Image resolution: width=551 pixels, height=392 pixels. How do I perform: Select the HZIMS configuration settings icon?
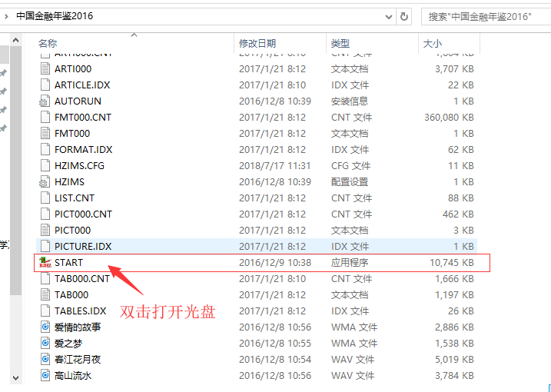[45, 182]
